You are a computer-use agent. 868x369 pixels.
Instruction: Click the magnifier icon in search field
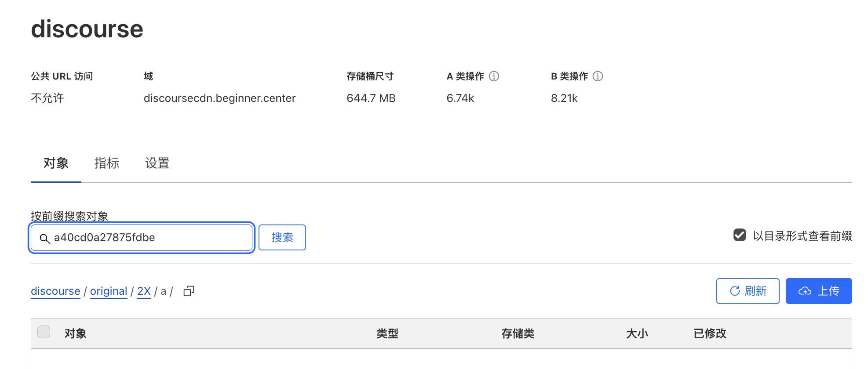[45, 239]
